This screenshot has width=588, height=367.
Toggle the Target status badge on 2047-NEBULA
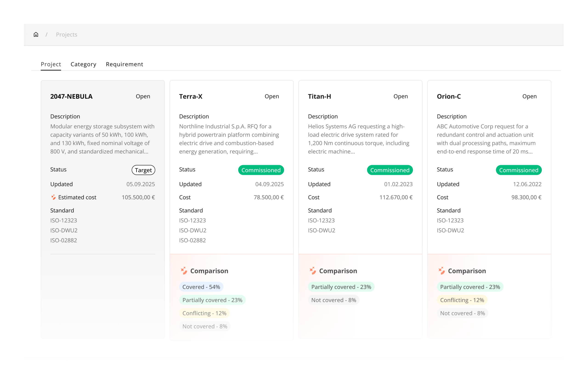pyautogui.click(x=143, y=170)
